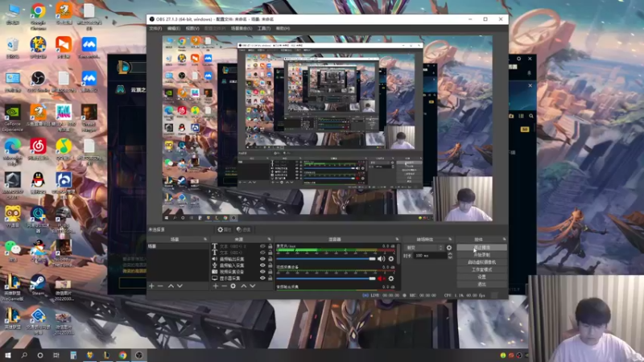This screenshot has width=644, height=362.
Task: Add a new scene with the plus icon
Action: coord(151,286)
